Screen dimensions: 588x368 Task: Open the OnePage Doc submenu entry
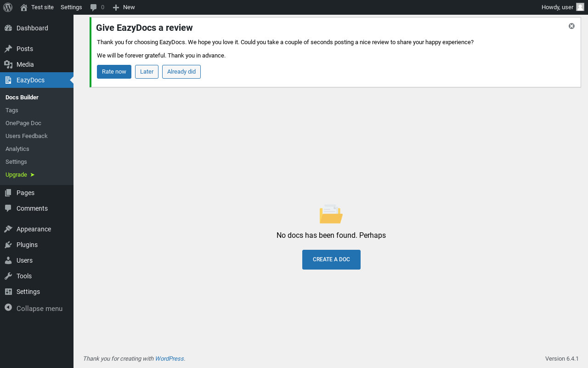click(x=23, y=123)
